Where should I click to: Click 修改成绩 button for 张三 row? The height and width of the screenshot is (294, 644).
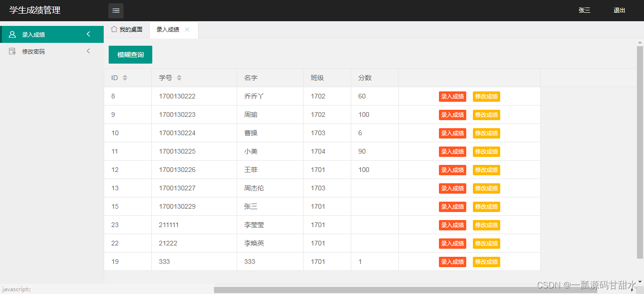[487, 207]
